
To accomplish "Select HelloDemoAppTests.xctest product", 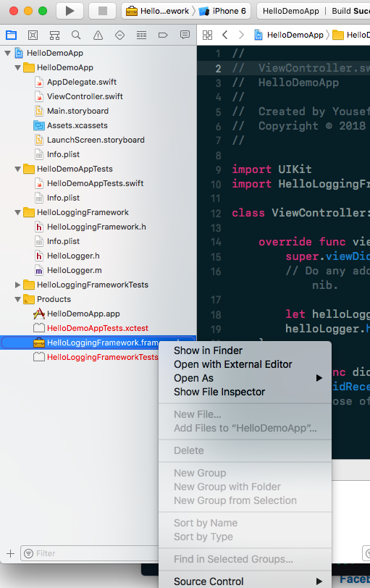I will coord(98,329).
